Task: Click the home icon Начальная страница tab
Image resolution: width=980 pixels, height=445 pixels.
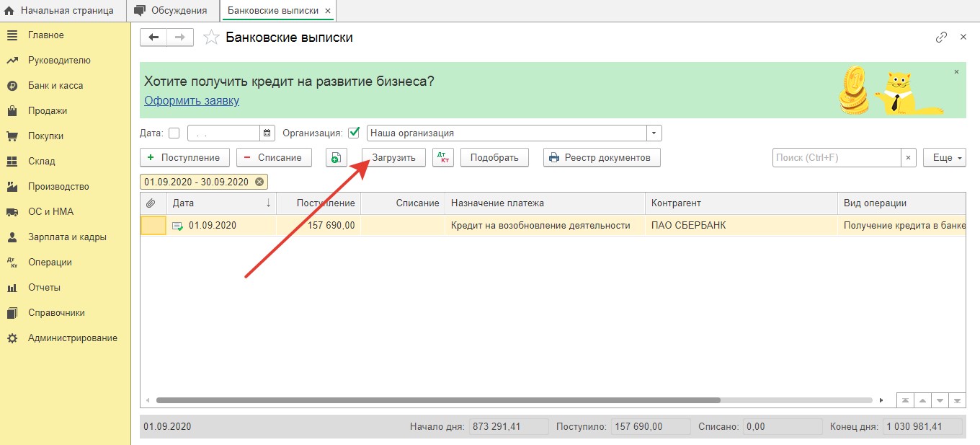Action: (9, 11)
